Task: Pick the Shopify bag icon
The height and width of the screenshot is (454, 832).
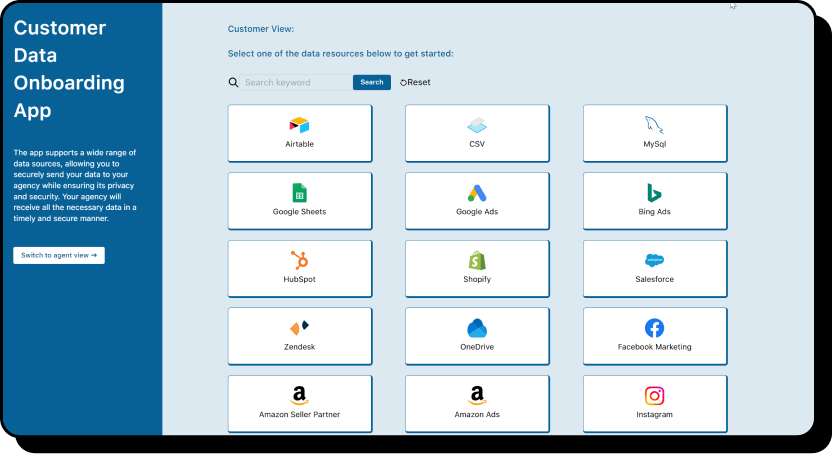Action: 477,260
